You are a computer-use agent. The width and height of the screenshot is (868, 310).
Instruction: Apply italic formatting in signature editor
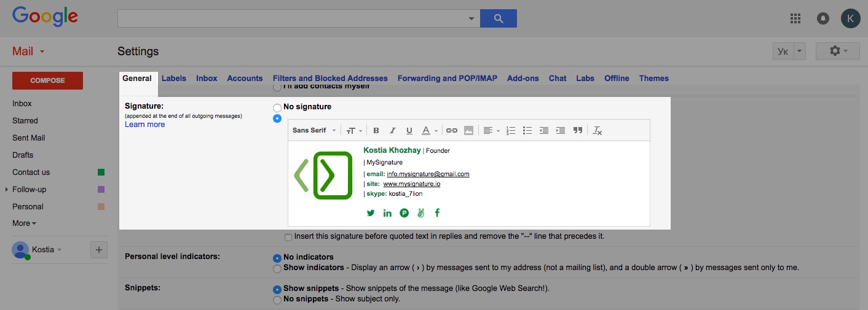393,130
